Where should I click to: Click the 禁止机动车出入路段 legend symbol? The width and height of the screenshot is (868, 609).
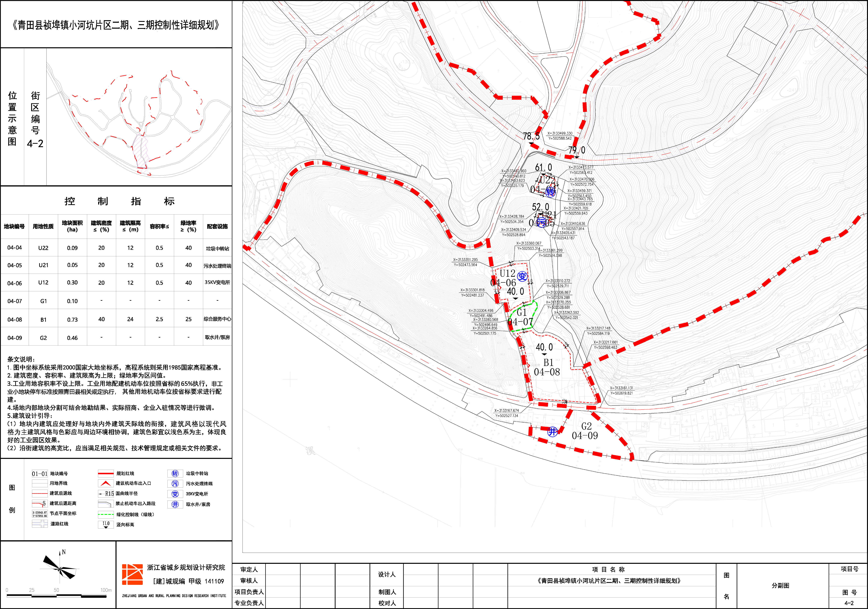click(106, 504)
